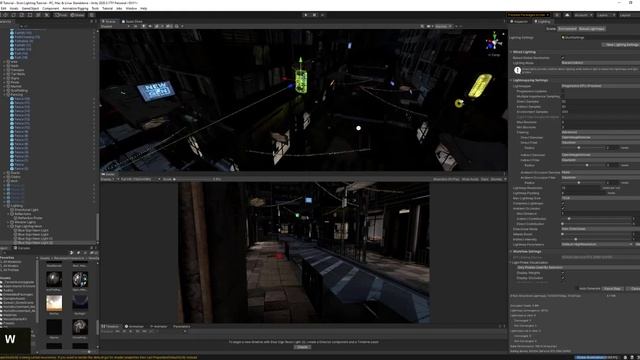Toggle the Compress Lightmaps checkbox

563,203
